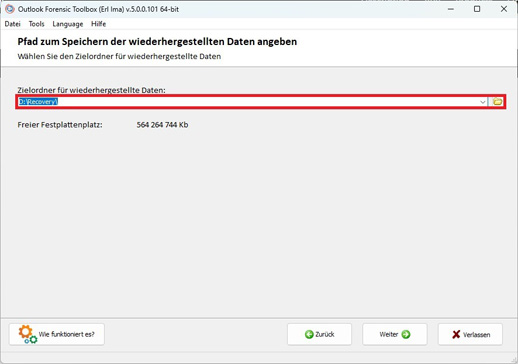The width and height of the screenshot is (518, 364).
Task: Open the Datei menu
Action: pos(13,24)
